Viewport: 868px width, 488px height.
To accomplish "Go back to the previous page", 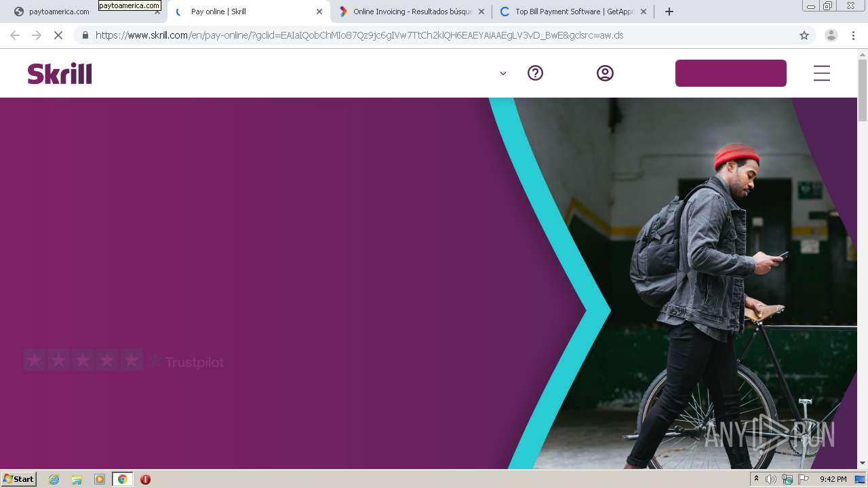I will 15,35.
